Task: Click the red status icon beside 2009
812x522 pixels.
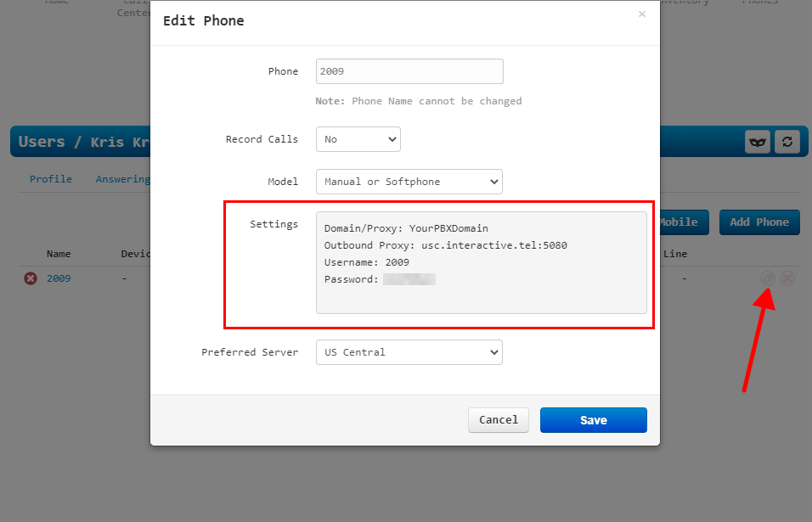Action: point(31,278)
